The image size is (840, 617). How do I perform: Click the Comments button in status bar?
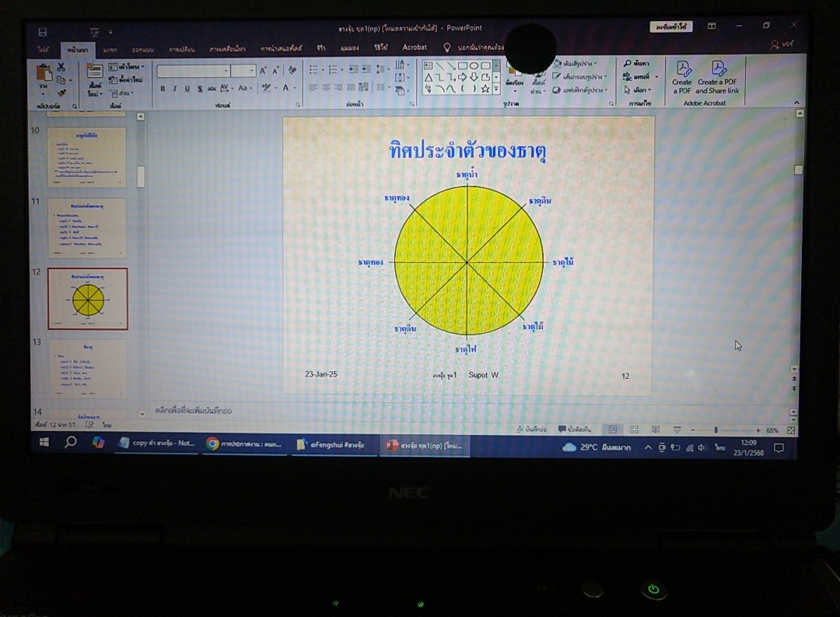point(575,429)
